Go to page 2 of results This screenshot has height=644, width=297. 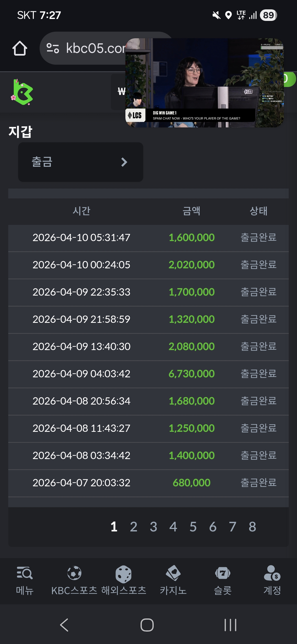134,527
